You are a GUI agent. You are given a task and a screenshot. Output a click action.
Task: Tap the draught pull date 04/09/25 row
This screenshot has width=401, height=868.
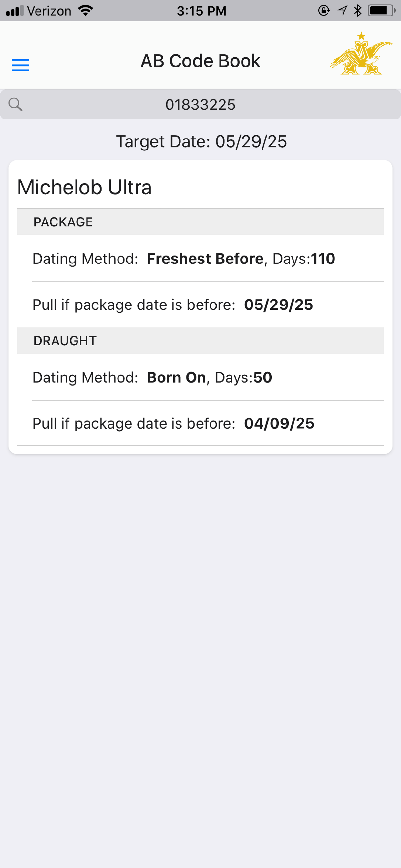coord(208,423)
